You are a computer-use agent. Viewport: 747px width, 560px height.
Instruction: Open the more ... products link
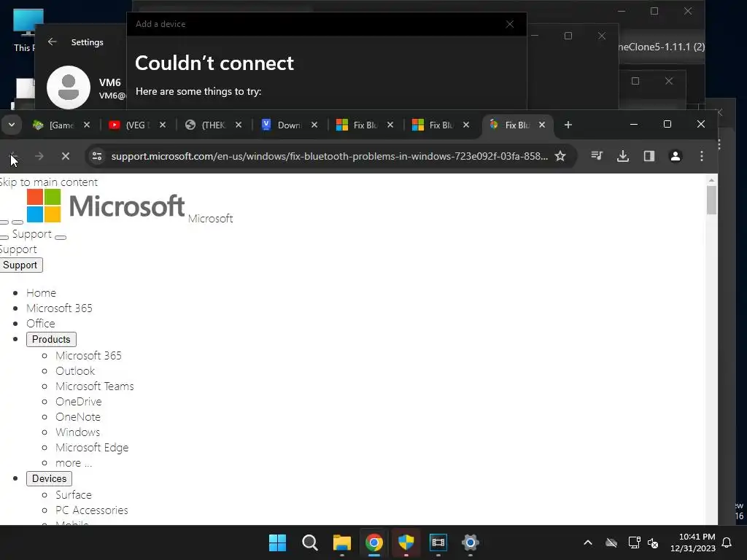pos(74,463)
